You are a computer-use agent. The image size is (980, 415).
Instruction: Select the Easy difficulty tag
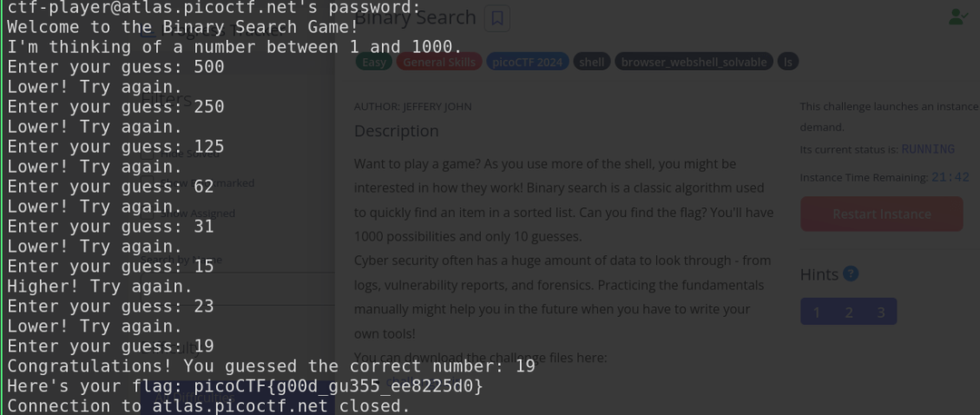pyautogui.click(x=373, y=62)
